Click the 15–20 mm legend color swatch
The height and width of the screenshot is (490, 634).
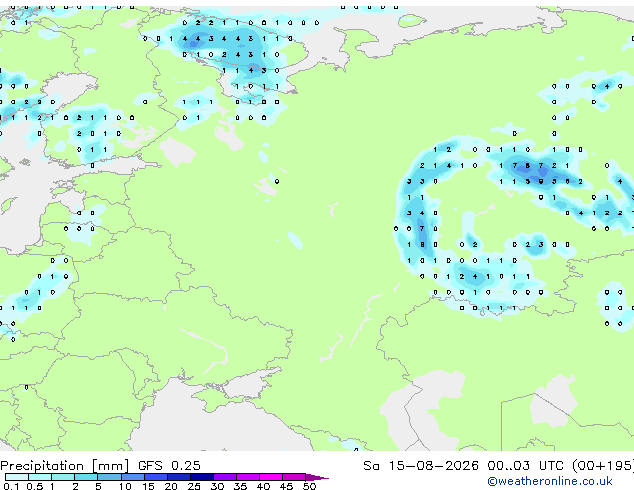pyautogui.click(x=156, y=477)
